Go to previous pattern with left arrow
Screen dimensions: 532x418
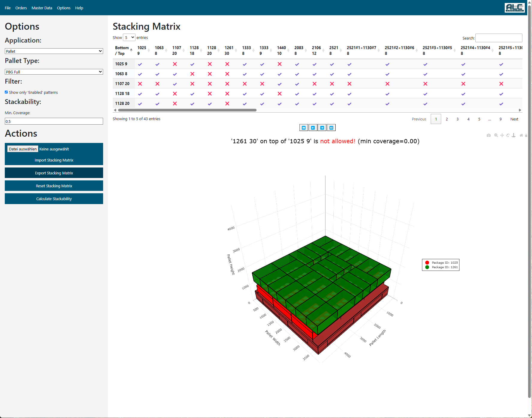(x=313, y=128)
